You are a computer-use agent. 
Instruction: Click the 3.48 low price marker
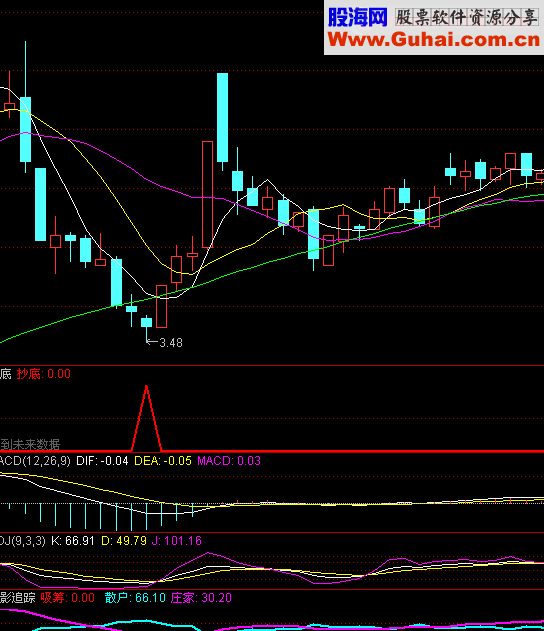click(x=164, y=342)
